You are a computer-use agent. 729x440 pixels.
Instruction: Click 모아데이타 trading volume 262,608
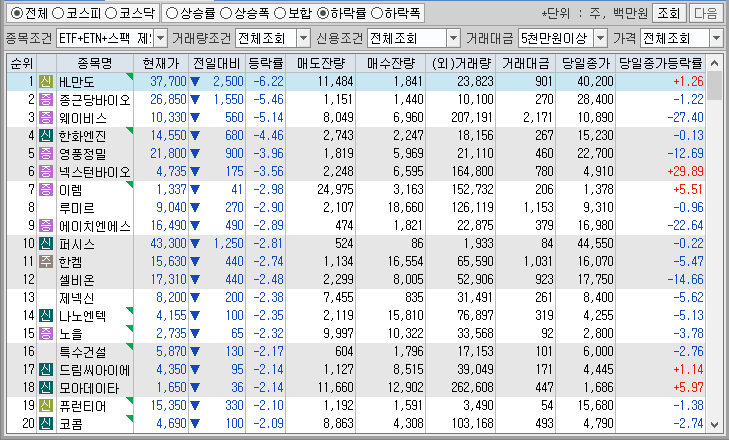click(x=472, y=387)
